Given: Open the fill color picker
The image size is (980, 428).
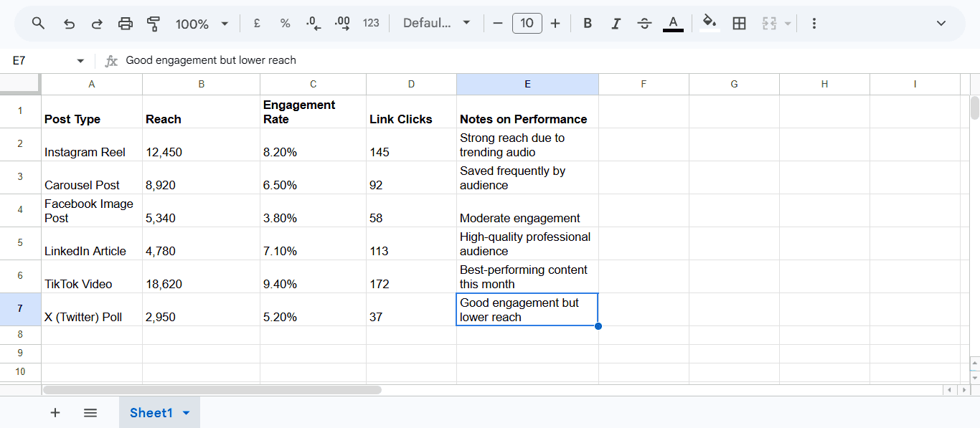Looking at the screenshot, I should 710,24.
